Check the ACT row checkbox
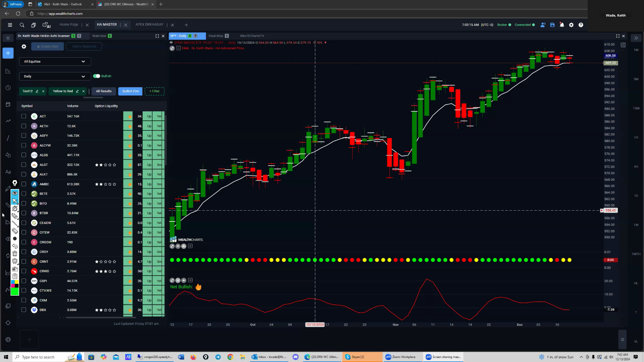The height and width of the screenshot is (362, 644). click(x=23, y=116)
